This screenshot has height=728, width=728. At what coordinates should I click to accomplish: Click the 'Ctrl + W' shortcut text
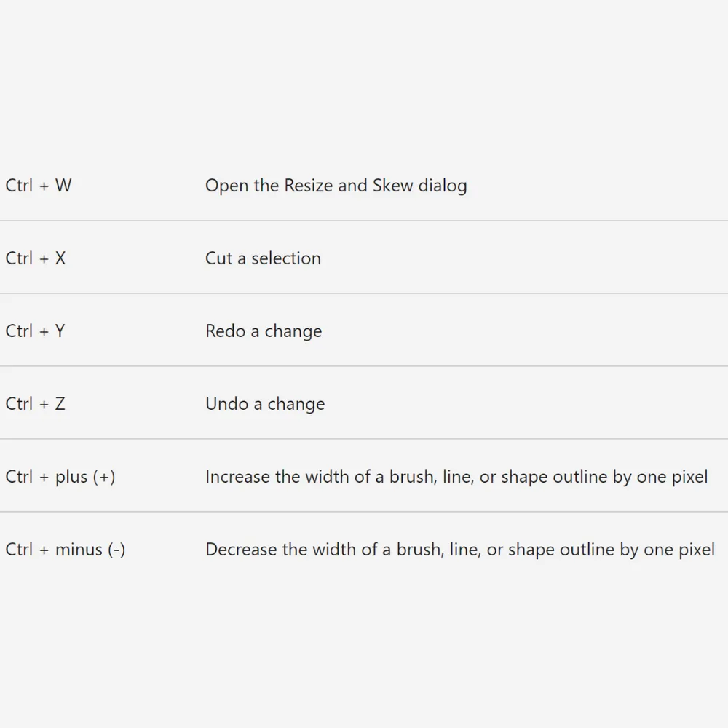point(39,186)
